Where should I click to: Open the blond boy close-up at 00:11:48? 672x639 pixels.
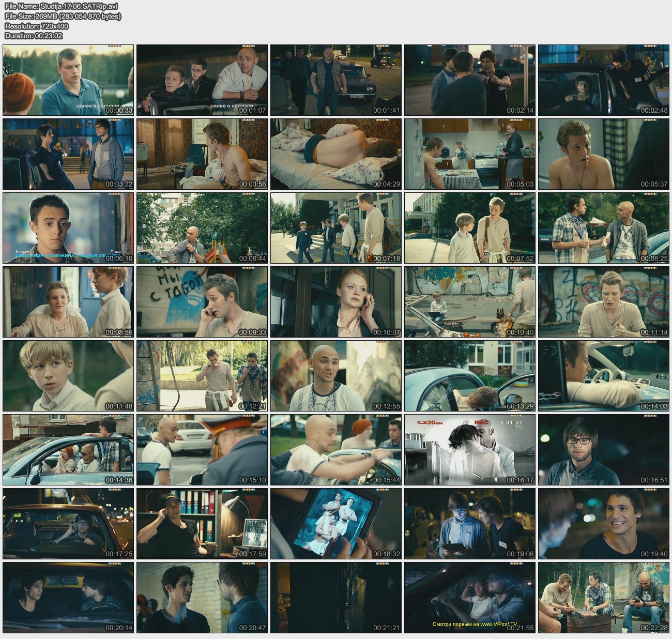[x=68, y=376]
